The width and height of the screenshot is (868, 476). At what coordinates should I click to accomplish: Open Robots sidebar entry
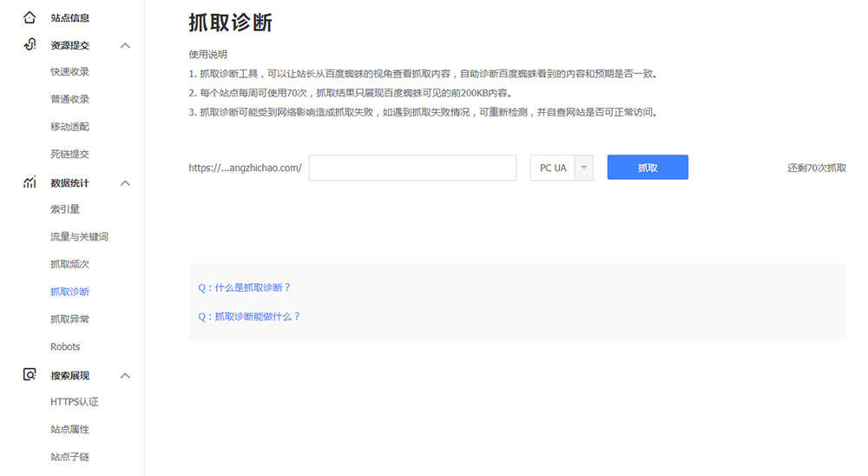point(65,347)
